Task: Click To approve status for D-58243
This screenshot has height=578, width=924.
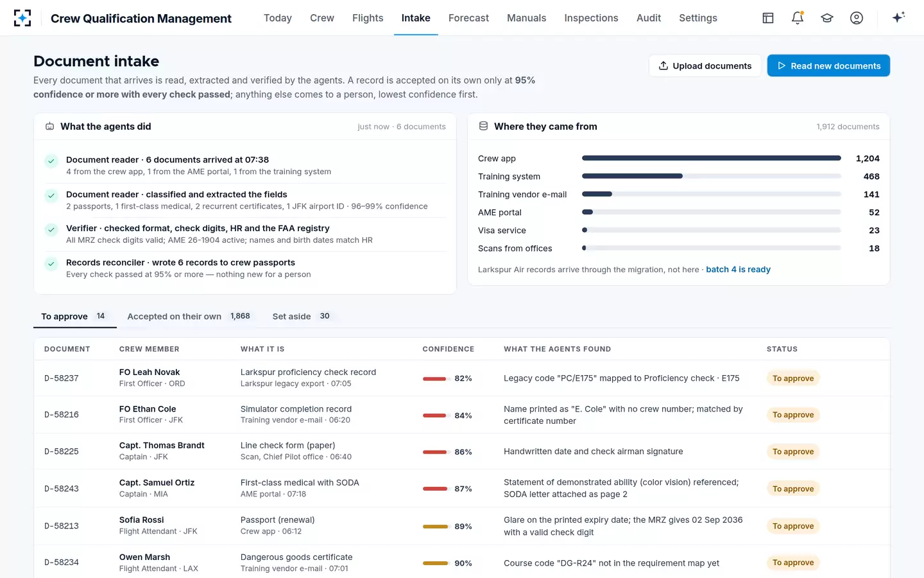Action: click(x=793, y=489)
